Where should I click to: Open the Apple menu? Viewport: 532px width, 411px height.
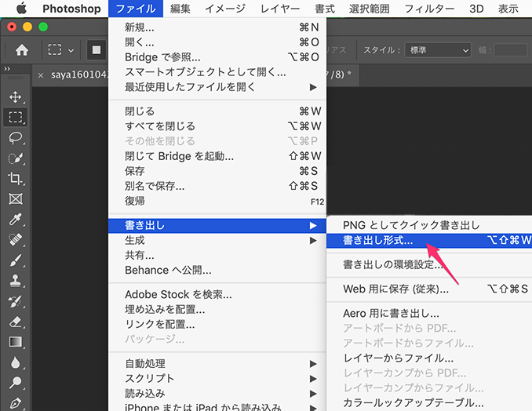[x=20, y=9]
